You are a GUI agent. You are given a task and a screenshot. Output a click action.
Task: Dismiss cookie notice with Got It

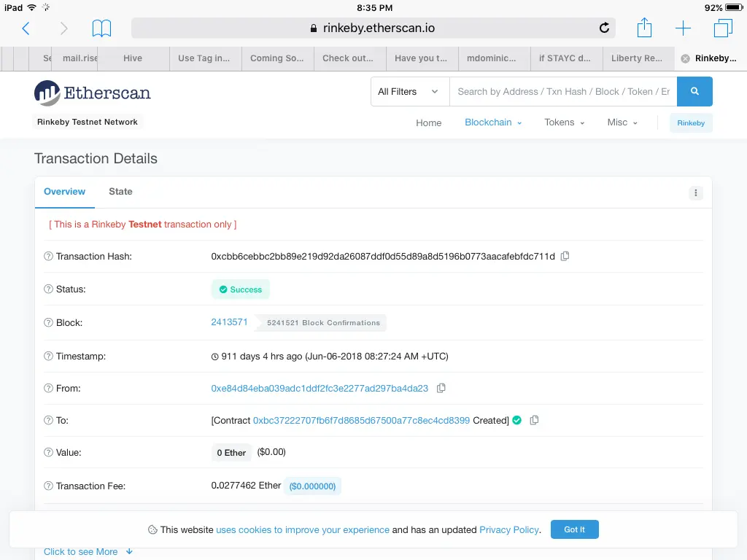(575, 529)
